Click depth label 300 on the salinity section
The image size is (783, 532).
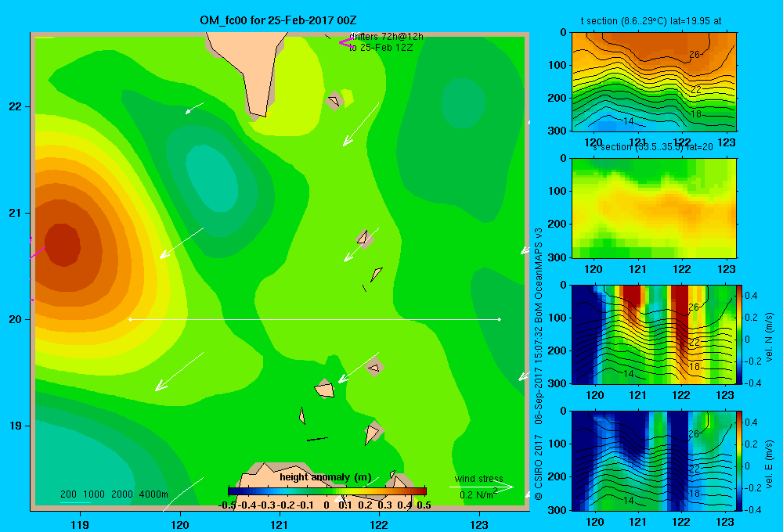pos(557,257)
